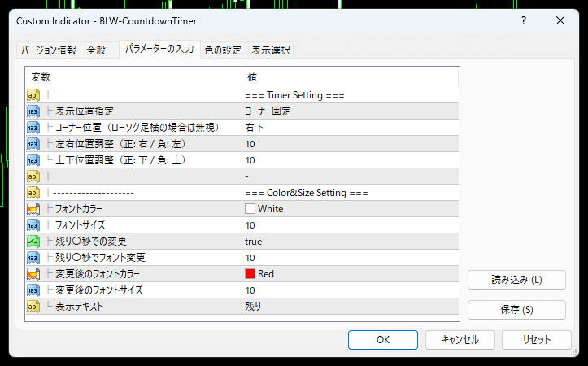Click the string icon beside the dash value row
Image resolution: width=588 pixels, height=366 pixels.
(33, 176)
